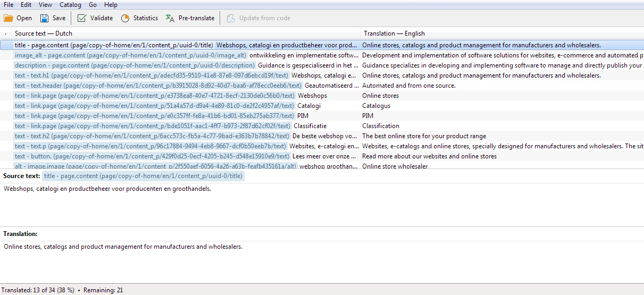
Task: Click the Statistics pie chart icon
Action: 126,18
